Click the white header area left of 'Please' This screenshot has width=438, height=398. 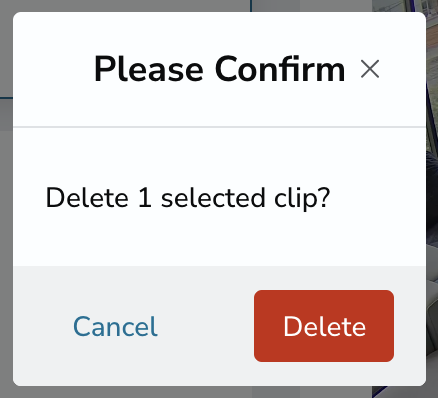(x=53, y=69)
